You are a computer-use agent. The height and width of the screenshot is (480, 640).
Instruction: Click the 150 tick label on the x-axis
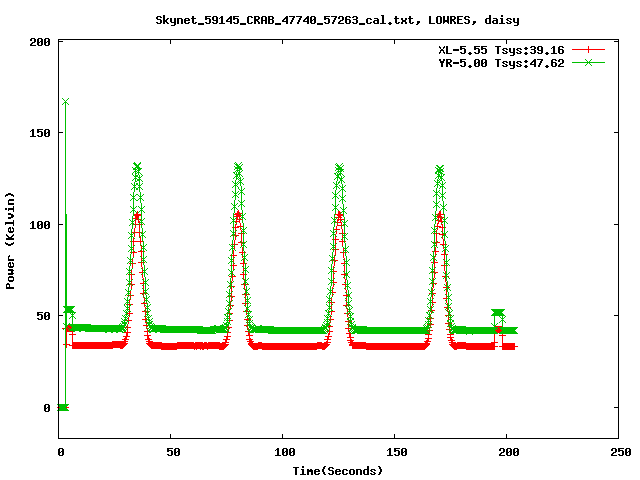coord(397,452)
